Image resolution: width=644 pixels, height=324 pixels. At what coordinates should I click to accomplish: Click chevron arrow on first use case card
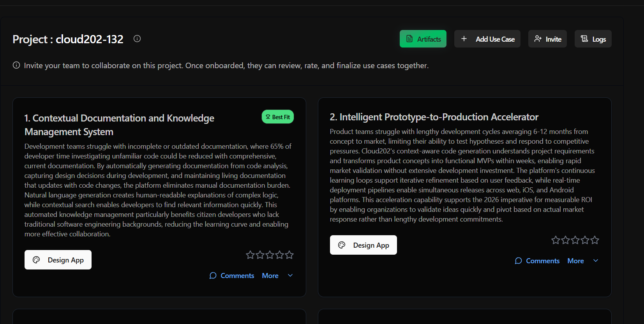(290, 276)
